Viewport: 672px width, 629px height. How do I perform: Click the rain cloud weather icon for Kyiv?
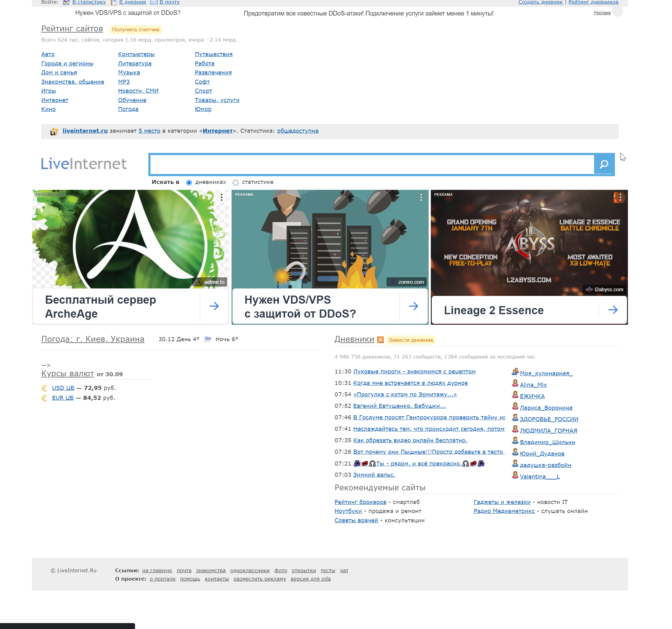208,339
